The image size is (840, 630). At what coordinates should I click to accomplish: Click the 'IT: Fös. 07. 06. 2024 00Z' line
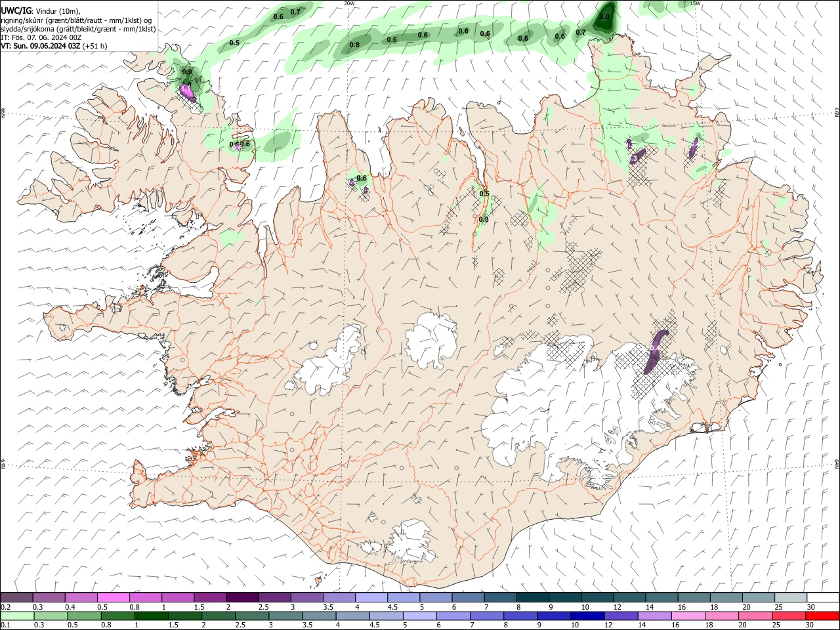click(x=41, y=37)
